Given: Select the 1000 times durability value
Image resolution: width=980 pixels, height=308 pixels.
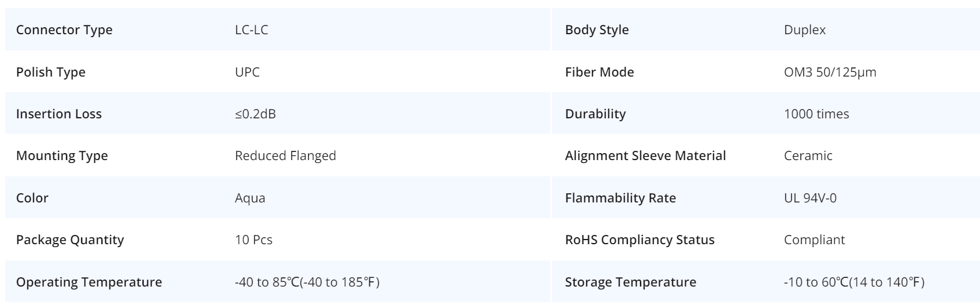Looking at the screenshot, I should coord(816,114).
